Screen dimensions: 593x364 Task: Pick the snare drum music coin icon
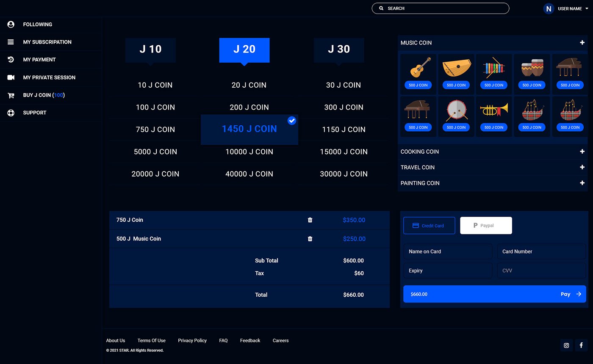point(456,110)
